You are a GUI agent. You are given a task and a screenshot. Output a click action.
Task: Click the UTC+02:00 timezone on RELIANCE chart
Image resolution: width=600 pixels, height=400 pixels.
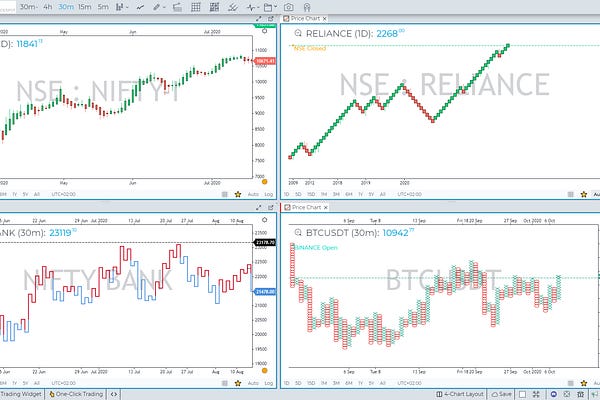tap(409, 194)
